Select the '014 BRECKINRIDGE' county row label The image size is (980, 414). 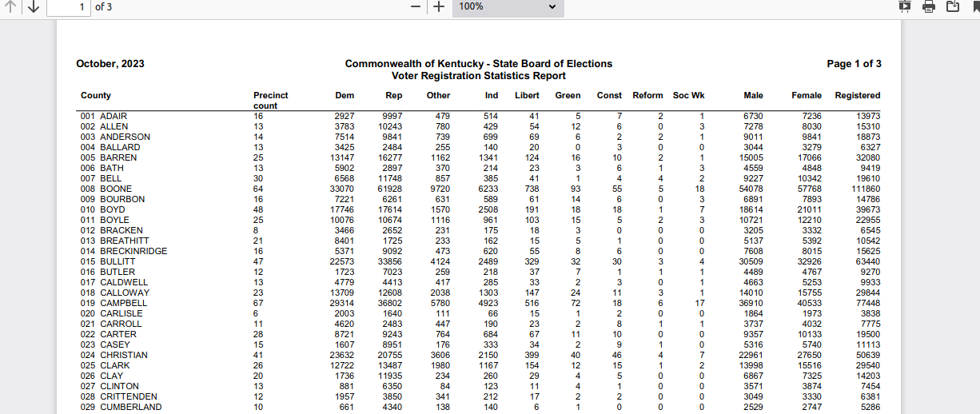click(x=124, y=251)
